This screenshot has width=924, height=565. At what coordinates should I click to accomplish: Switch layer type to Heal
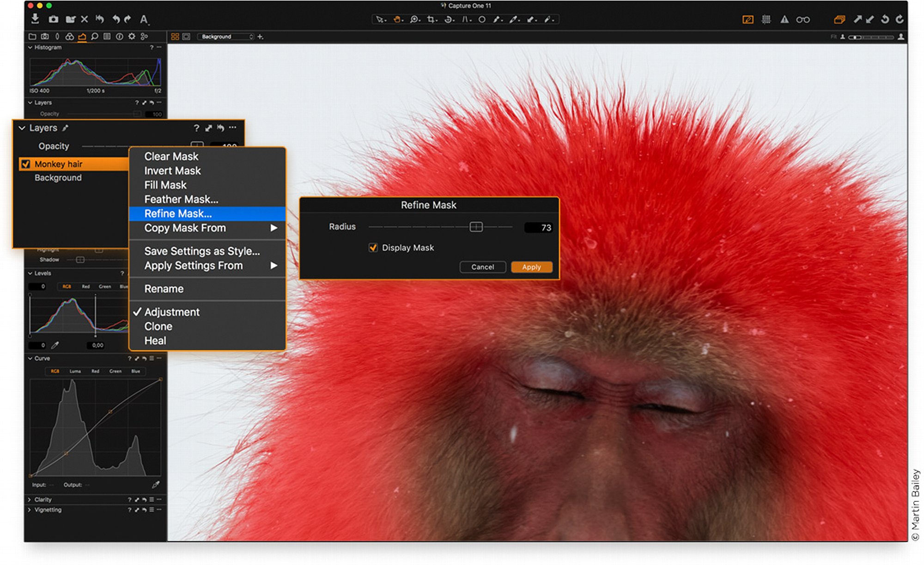(x=207, y=341)
